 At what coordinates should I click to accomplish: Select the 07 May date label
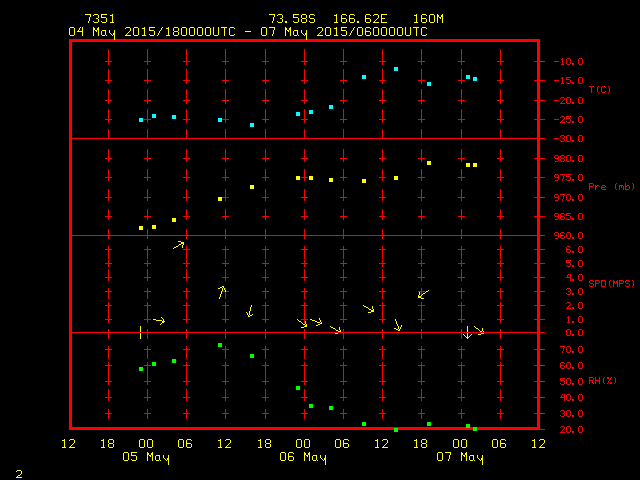click(x=459, y=457)
